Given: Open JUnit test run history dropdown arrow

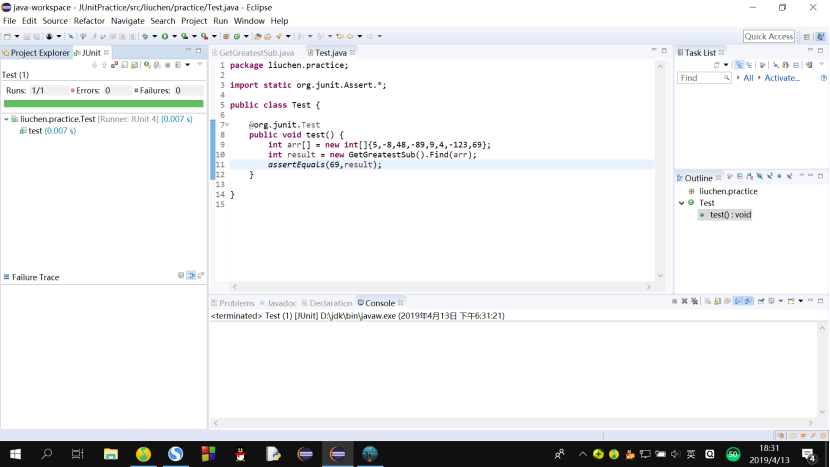Looking at the screenshot, I should coord(187,65).
